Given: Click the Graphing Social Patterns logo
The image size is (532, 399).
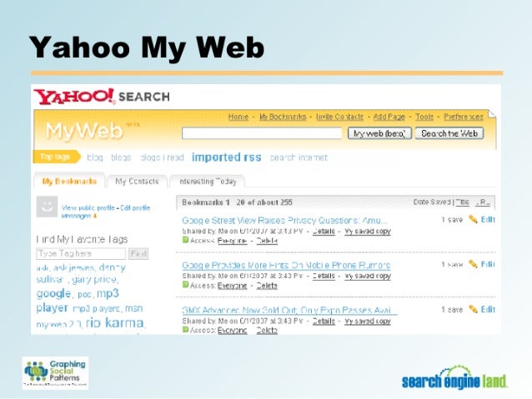Looking at the screenshot, I should (55, 373).
